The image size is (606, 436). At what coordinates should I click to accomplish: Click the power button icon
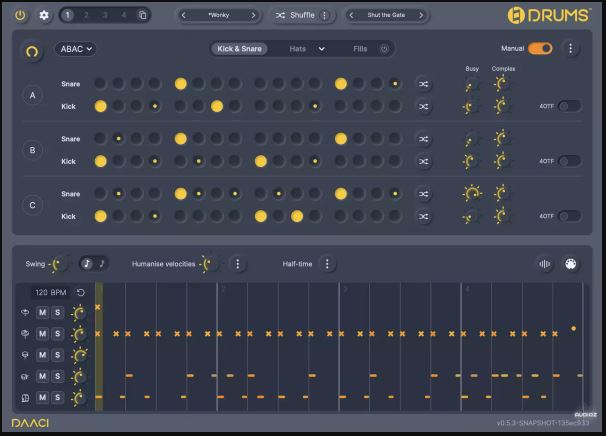click(x=20, y=15)
